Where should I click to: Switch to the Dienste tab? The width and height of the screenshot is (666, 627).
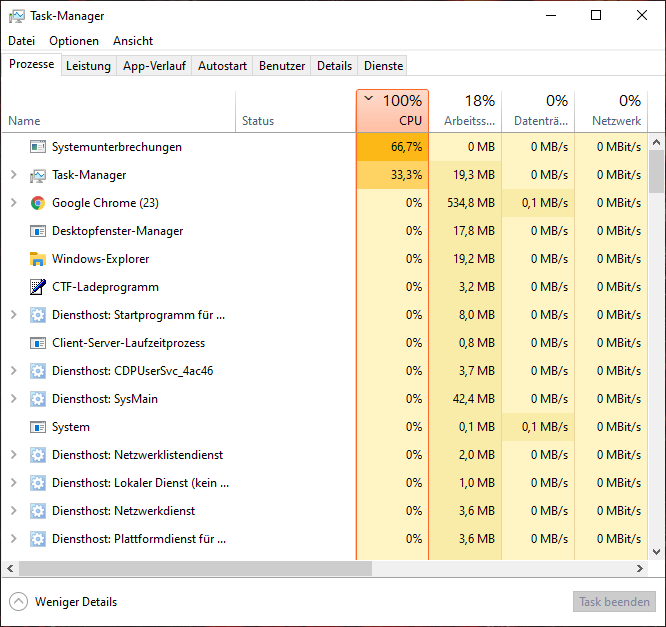tap(383, 66)
